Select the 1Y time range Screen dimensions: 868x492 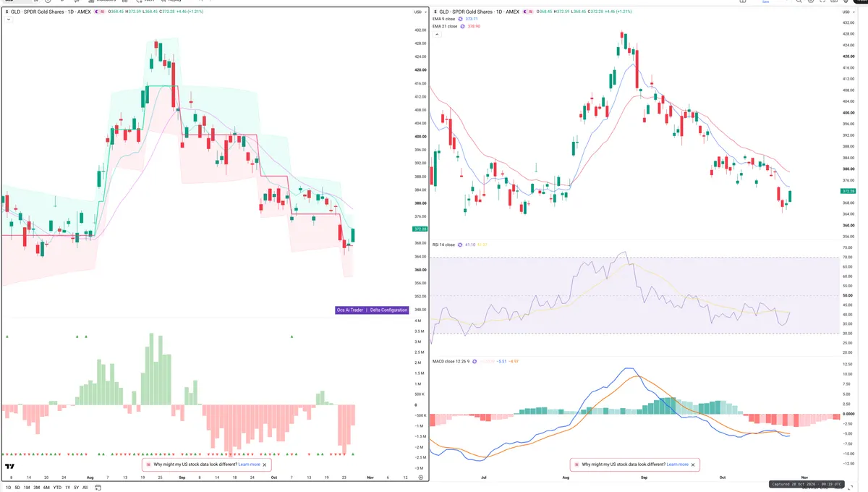(67, 488)
